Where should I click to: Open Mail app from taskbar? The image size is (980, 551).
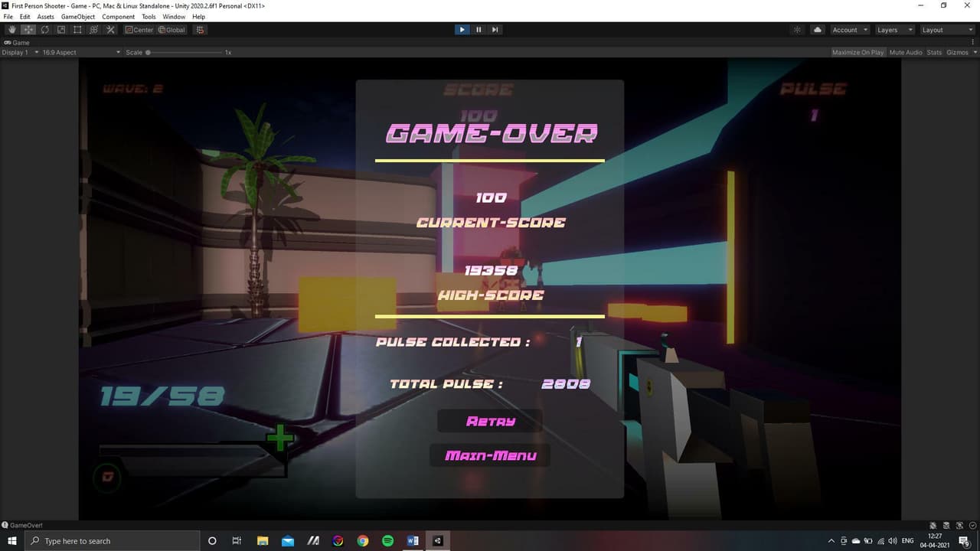tap(288, 541)
